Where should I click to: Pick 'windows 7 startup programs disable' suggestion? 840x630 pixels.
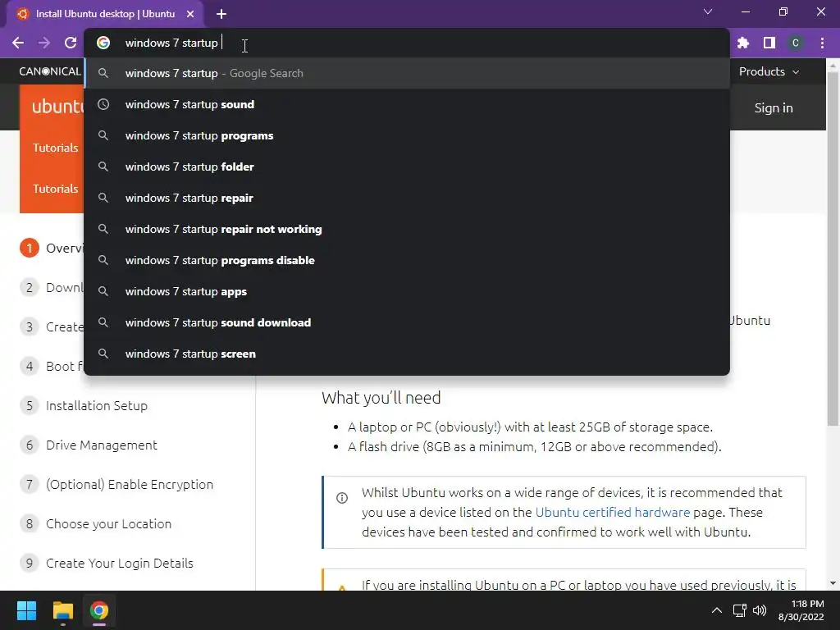(407, 260)
